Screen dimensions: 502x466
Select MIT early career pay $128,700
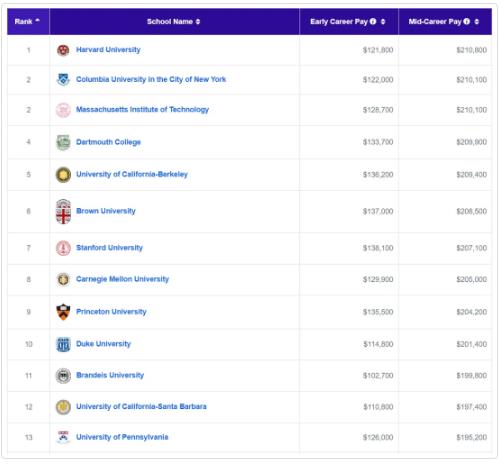point(378,110)
